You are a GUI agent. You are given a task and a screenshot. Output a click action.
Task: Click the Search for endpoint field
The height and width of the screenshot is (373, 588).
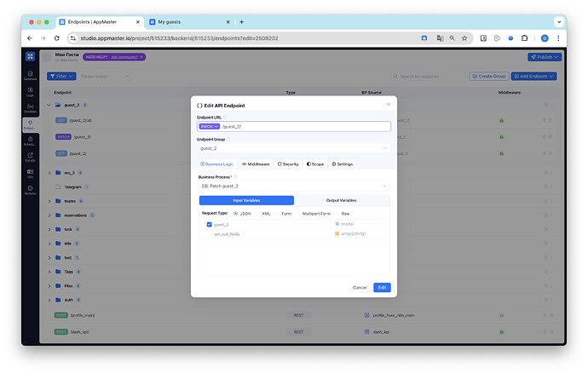[x=428, y=77]
